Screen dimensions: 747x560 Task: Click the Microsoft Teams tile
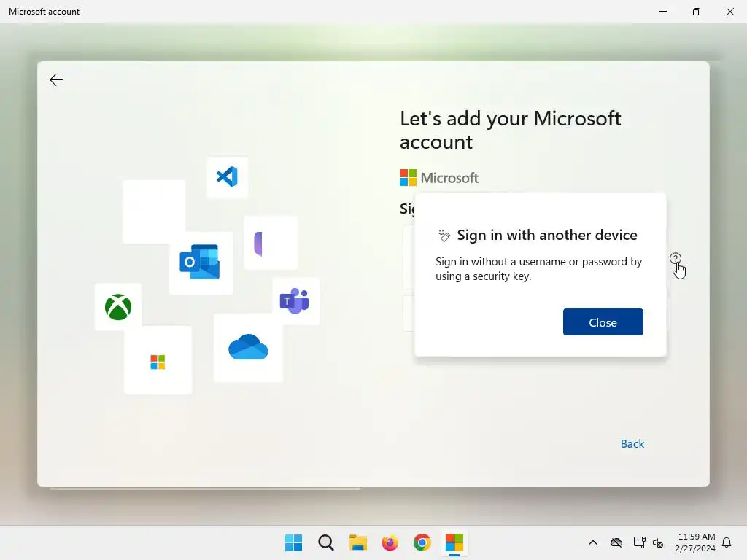click(295, 301)
